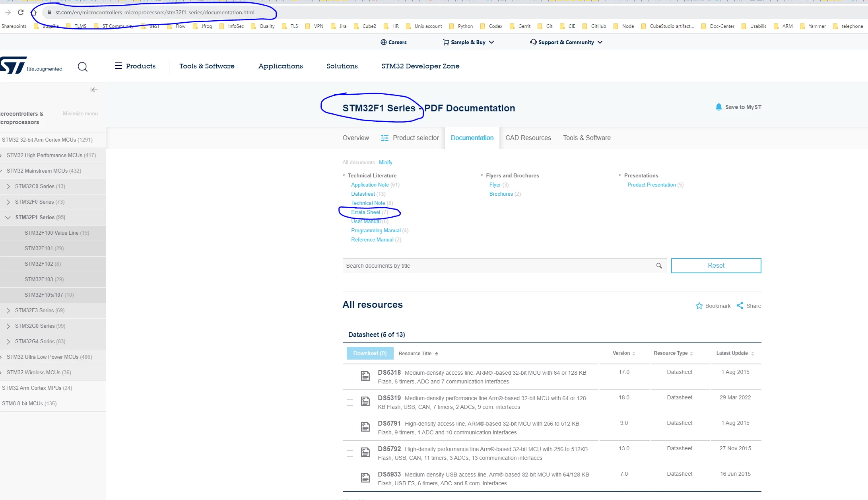868x500 pixels.
Task: Click the document search magnifier button
Action: (x=659, y=266)
